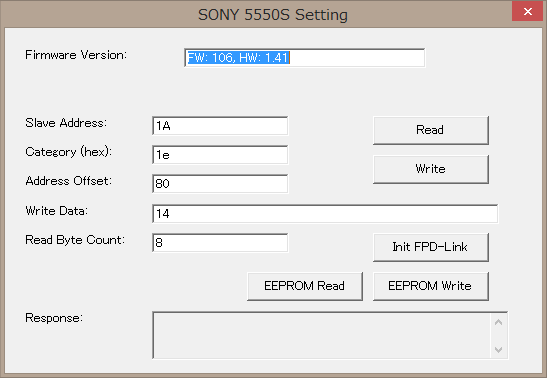Focus the Firmware Version field

coord(305,58)
